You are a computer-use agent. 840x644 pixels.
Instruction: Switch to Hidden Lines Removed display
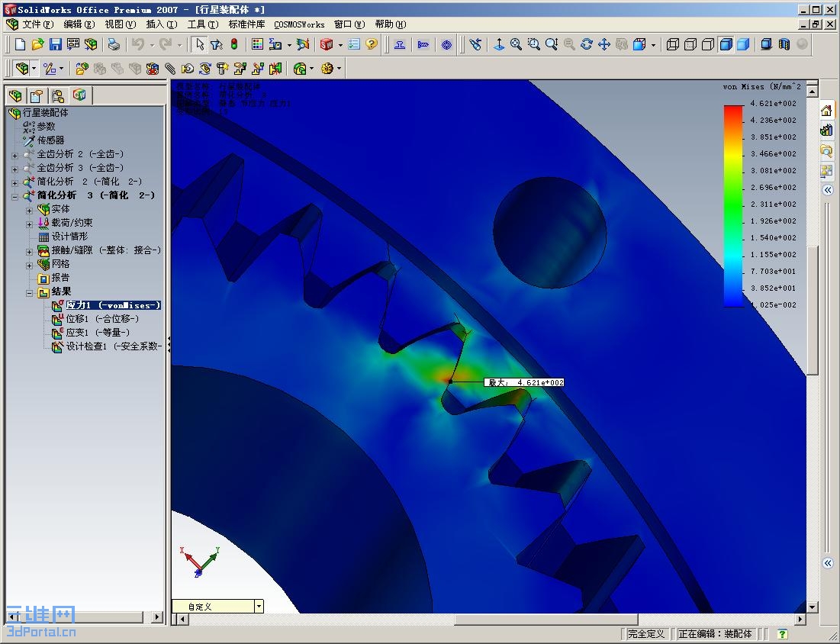(x=708, y=44)
